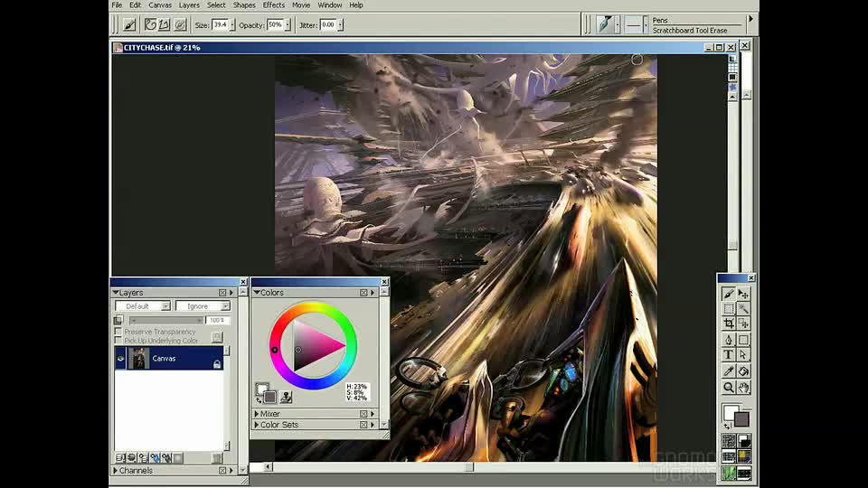The width and height of the screenshot is (868, 488).
Task: Select the Layer Adjuster tool
Action: 743,294
